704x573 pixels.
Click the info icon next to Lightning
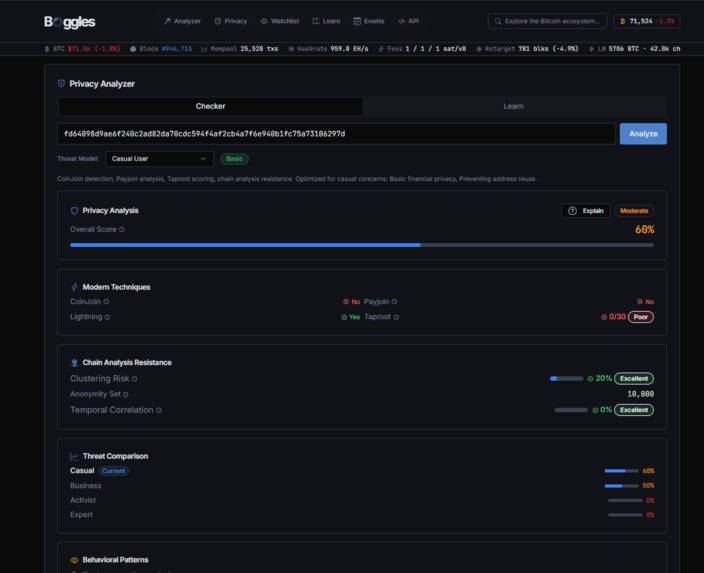click(107, 317)
